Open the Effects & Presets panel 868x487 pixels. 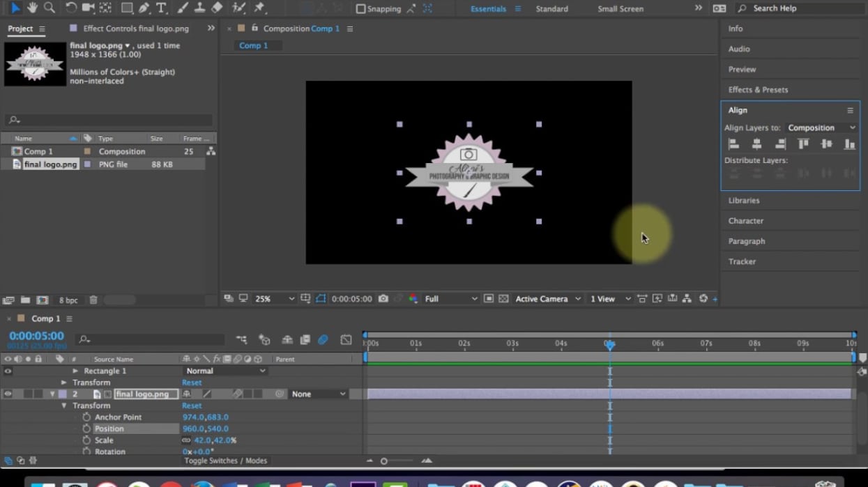[x=758, y=90]
